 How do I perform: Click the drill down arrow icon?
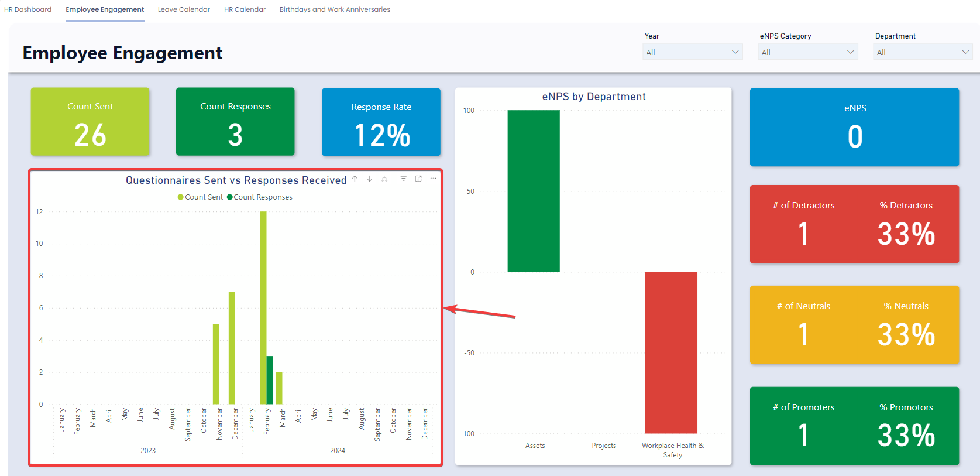[x=370, y=179]
